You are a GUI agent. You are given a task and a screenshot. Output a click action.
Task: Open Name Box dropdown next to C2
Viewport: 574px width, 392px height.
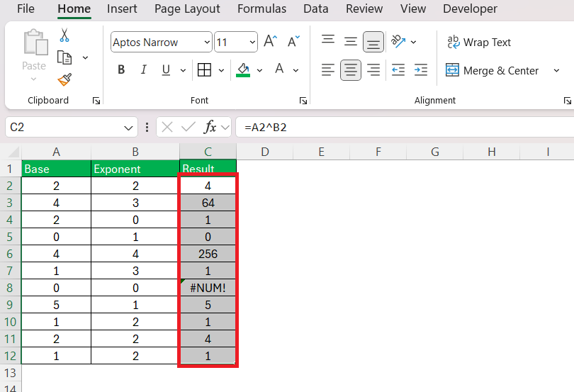pos(128,128)
